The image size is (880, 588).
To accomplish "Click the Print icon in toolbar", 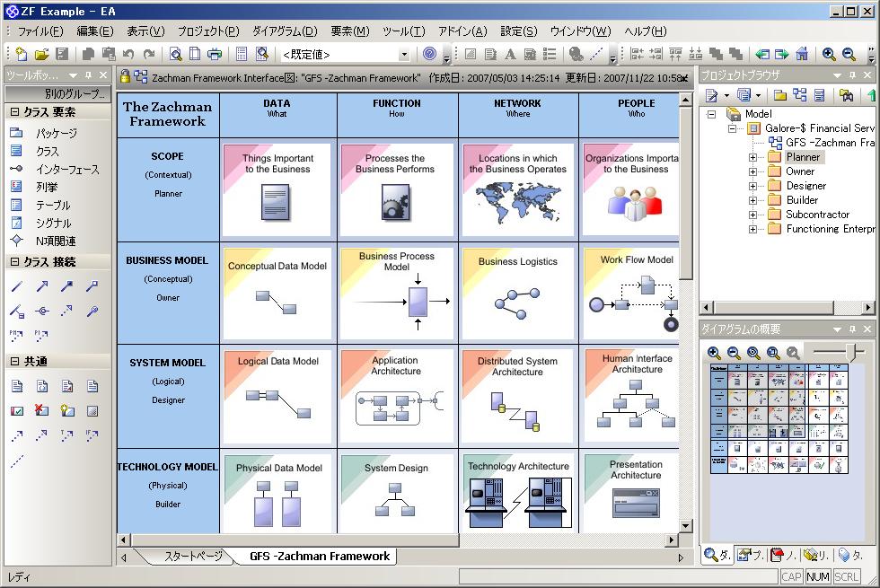I will point(215,54).
